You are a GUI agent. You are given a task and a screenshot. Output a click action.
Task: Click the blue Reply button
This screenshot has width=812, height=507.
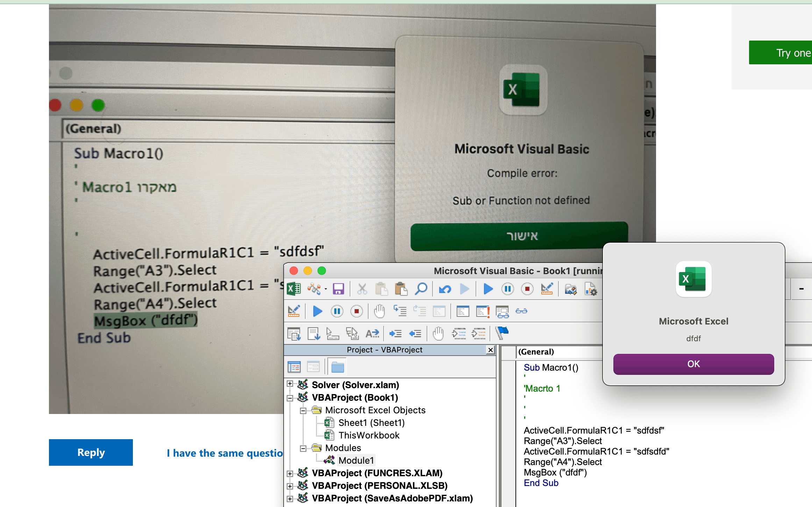point(91,452)
